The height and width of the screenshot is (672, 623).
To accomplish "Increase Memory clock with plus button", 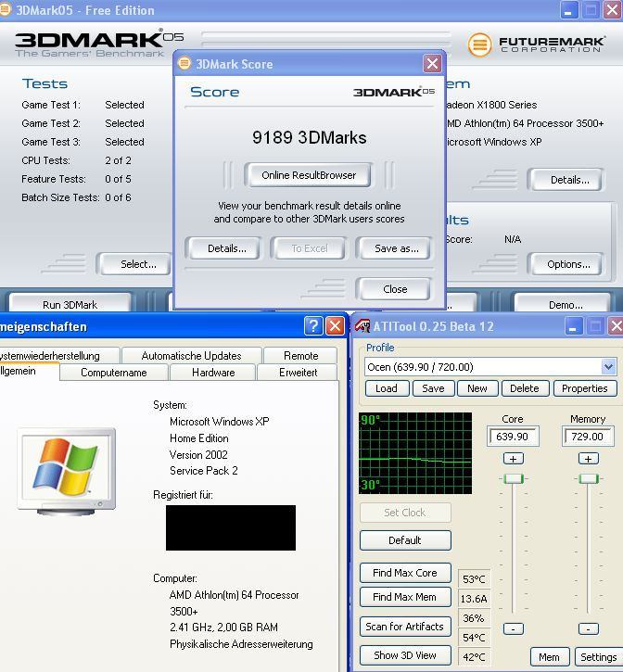I will [x=589, y=459].
